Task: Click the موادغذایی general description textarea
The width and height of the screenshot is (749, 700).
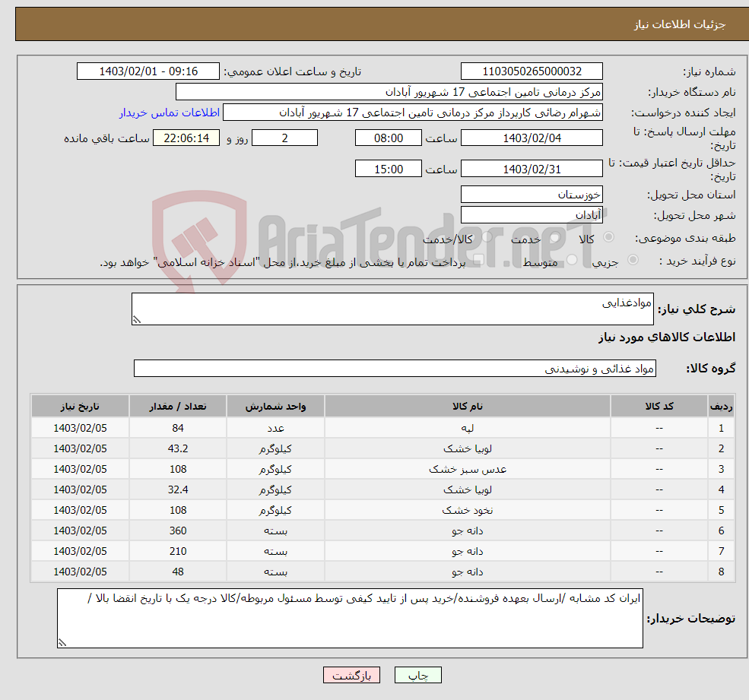Action: tap(392, 309)
